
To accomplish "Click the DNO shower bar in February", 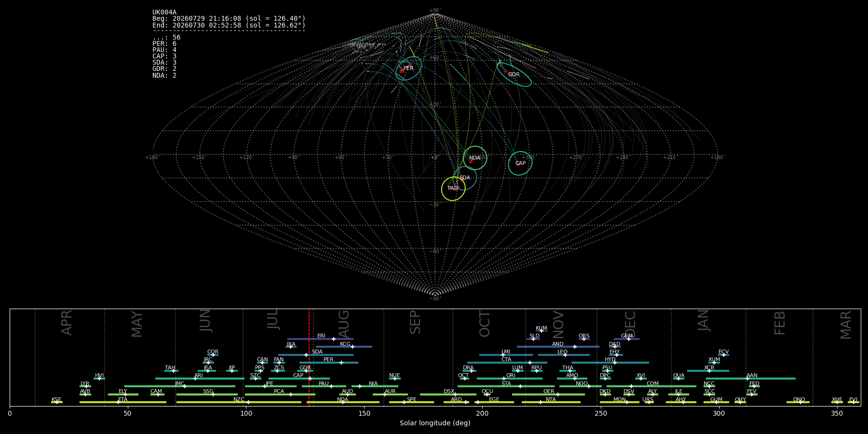I will (798, 402).
